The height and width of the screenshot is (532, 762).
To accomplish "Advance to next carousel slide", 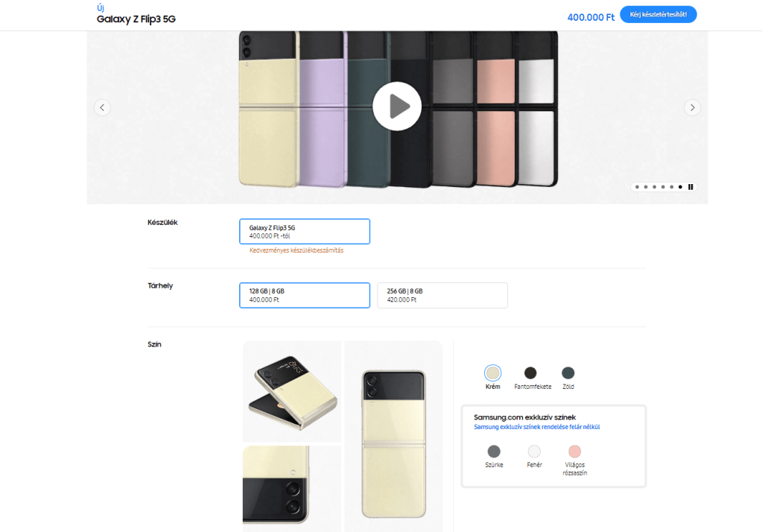I will (692, 107).
